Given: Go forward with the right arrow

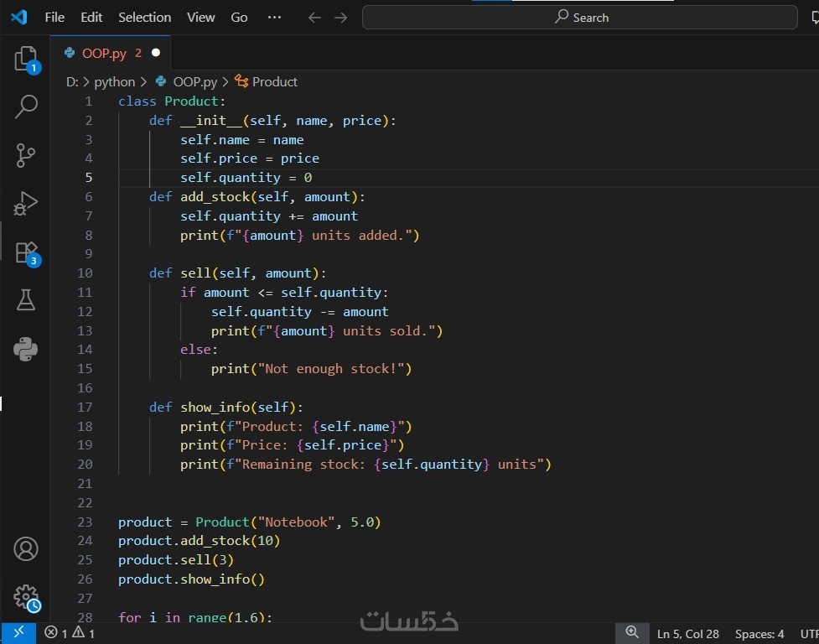Looking at the screenshot, I should coord(340,18).
